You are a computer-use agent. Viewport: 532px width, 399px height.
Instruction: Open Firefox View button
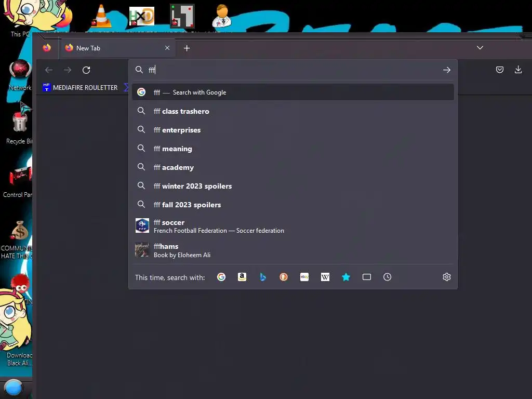[47, 48]
